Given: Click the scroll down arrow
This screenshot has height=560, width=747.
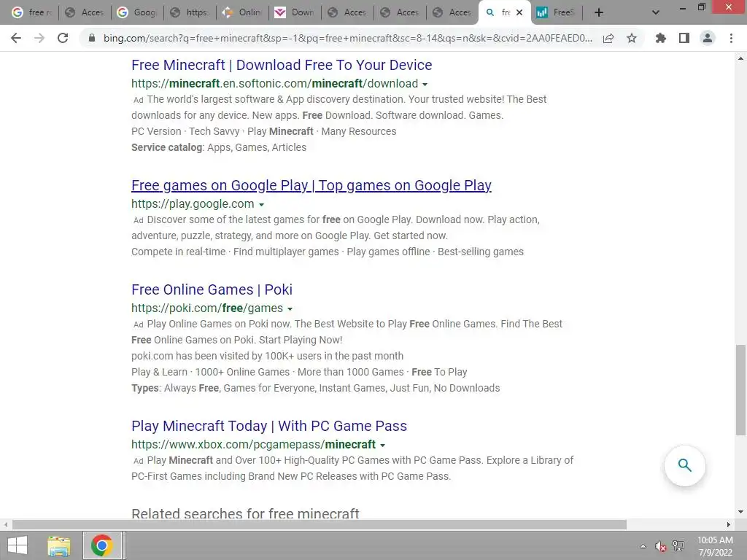Looking at the screenshot, I should coord(740,513).
